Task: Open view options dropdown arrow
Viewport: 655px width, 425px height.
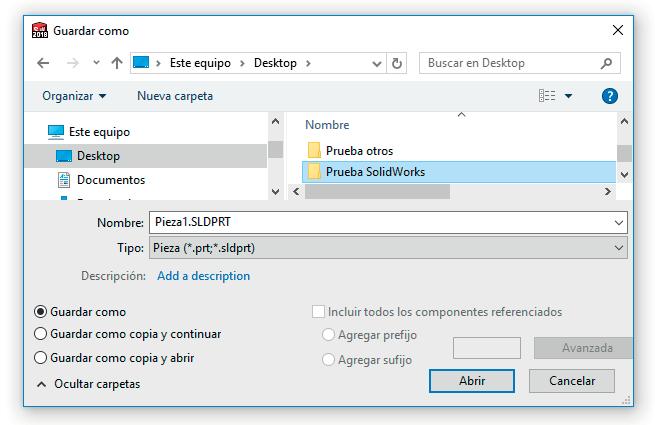Action: click(569, 96)
